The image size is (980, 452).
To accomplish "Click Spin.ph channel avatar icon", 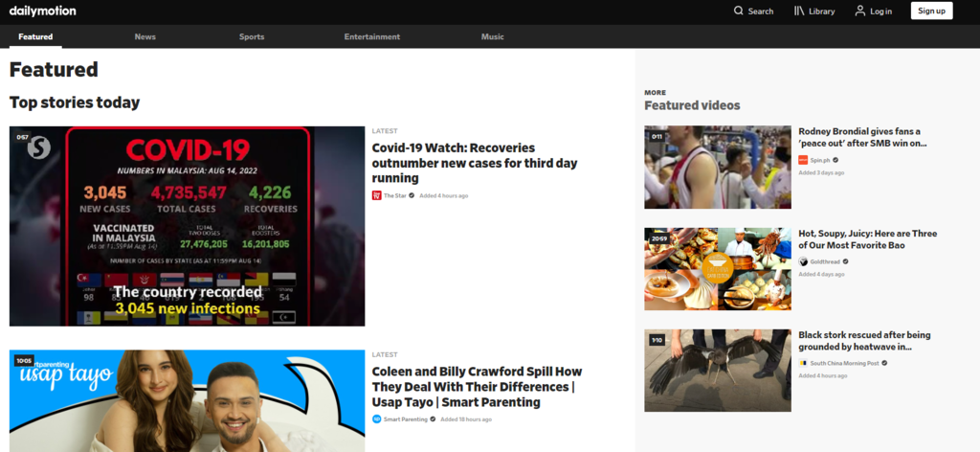I will click(x=803, y=160).
